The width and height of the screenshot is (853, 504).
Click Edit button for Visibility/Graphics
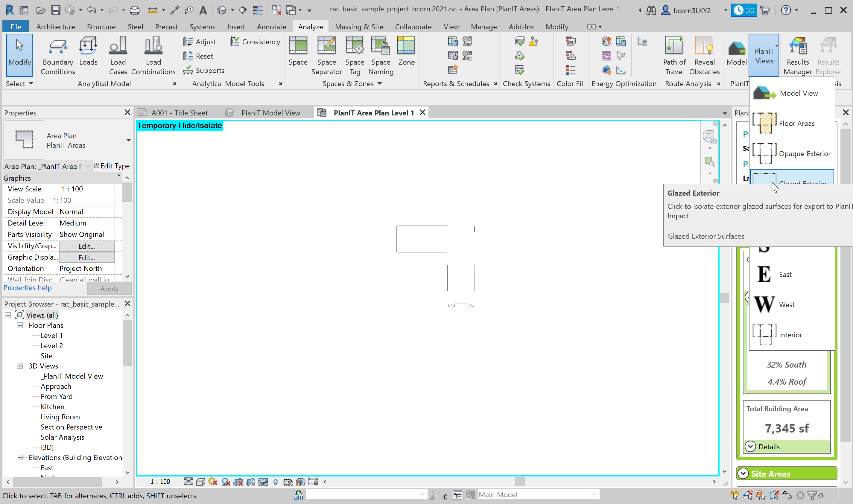tap(86, 246)
